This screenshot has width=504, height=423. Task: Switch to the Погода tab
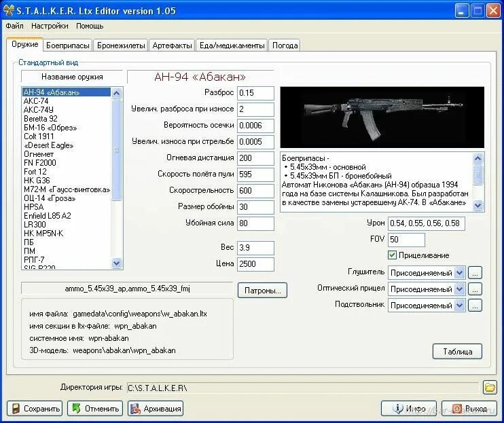[x=285, y=45]
